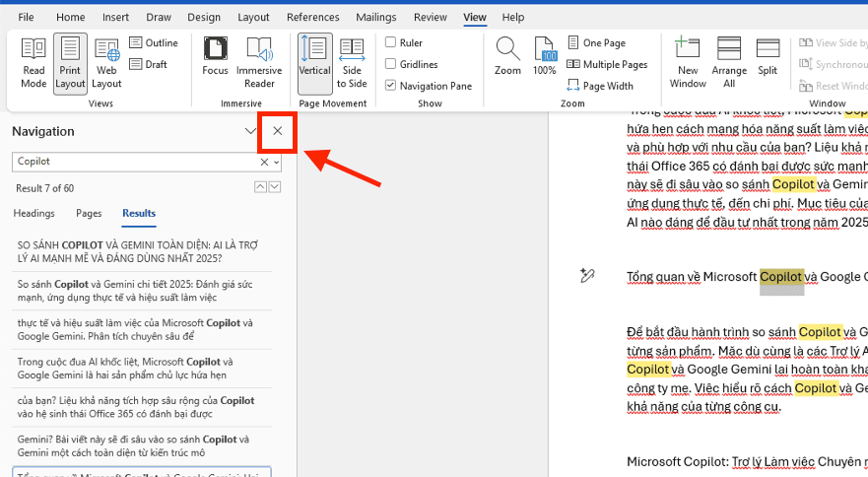Uncheck the Navigation Pane checkbox

point(390,86)
